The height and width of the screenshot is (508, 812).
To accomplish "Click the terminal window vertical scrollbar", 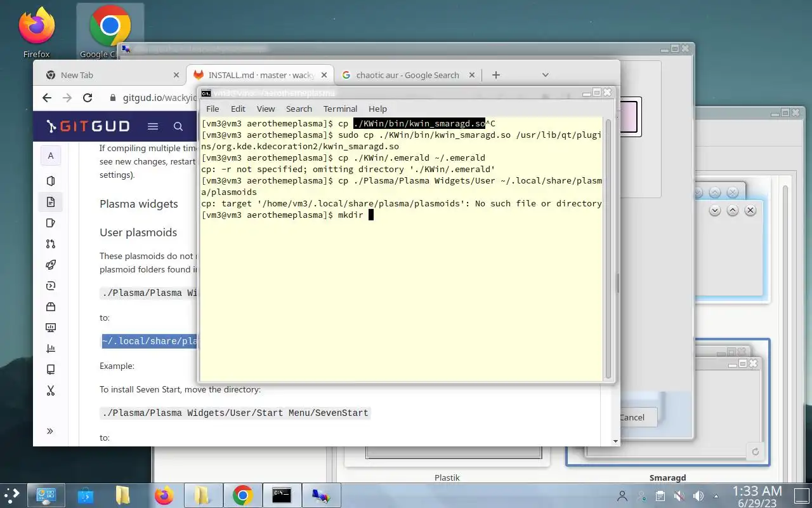I will pos(608,248).
